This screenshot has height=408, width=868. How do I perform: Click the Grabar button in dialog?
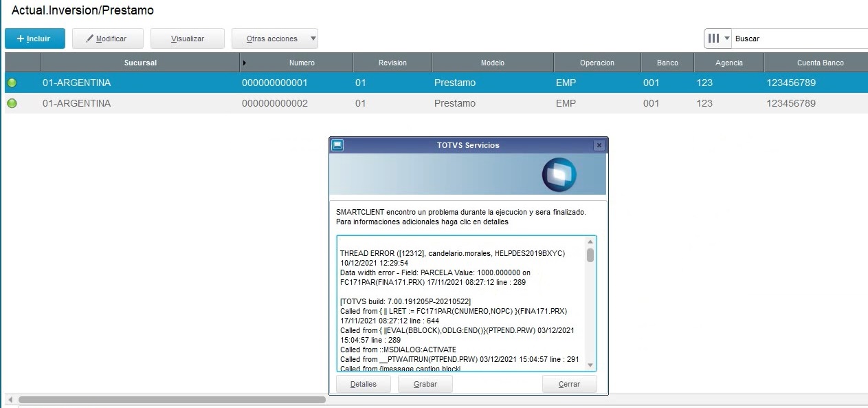[425, 384]
